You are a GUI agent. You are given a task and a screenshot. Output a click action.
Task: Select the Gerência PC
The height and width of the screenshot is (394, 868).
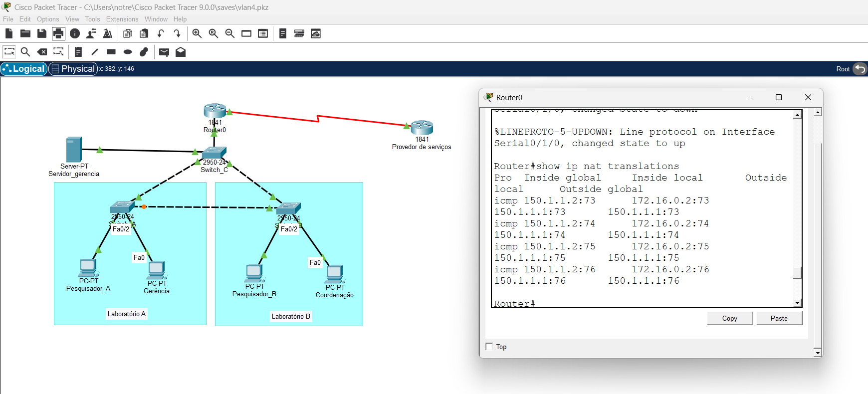pyautogui.click(x=157, y=270)
